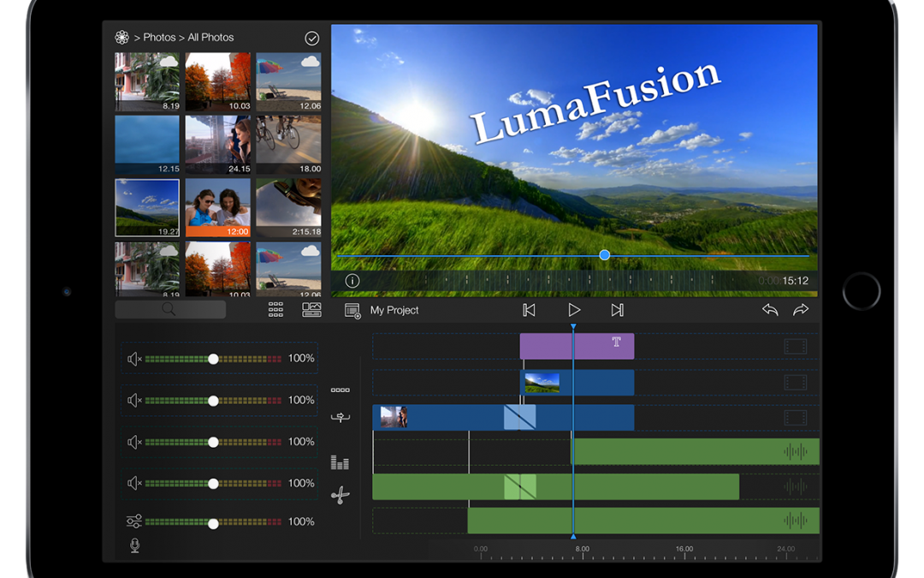924x578 pixels.
Task: Click the third mixer track volume knob
Action: pyautogui.click(x=213, y=442)
